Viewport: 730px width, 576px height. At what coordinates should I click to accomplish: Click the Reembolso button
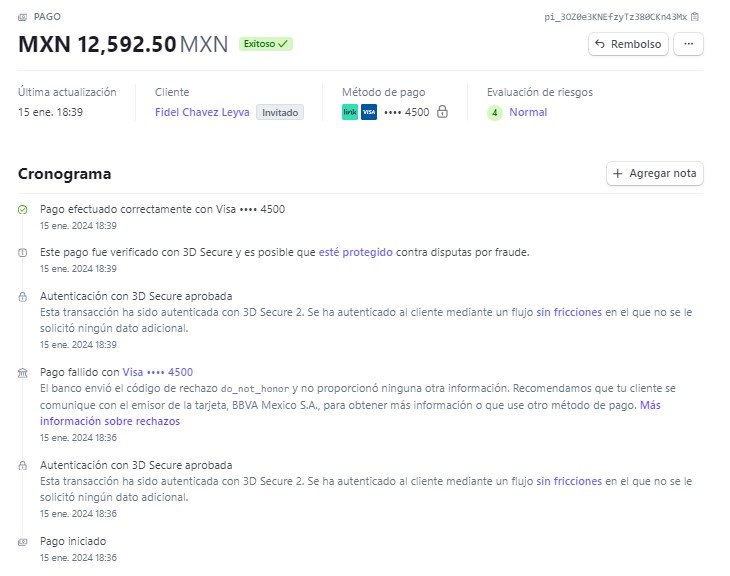[627, 44]
